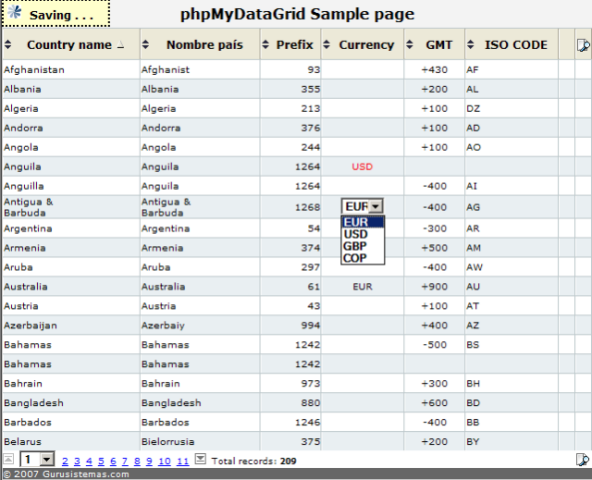Viewport: 592px width, 480px height.
Task: Click Australia's EUR currency cell
Action: click(x=362, y=287)
